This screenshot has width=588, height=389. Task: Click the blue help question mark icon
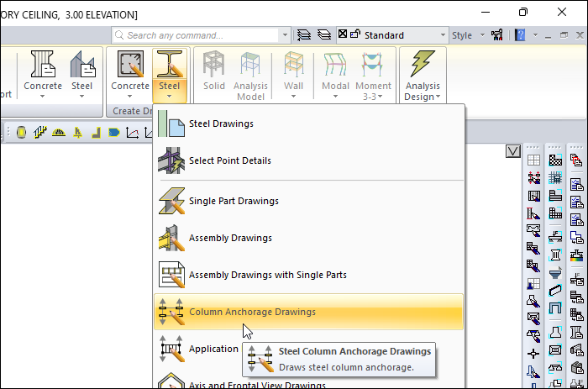point(520,35)
